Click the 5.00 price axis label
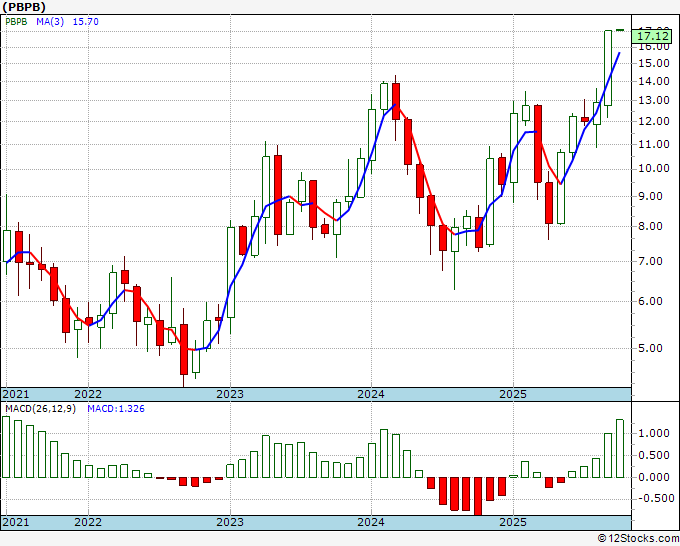The image size is (680, 546). (651, 348)
